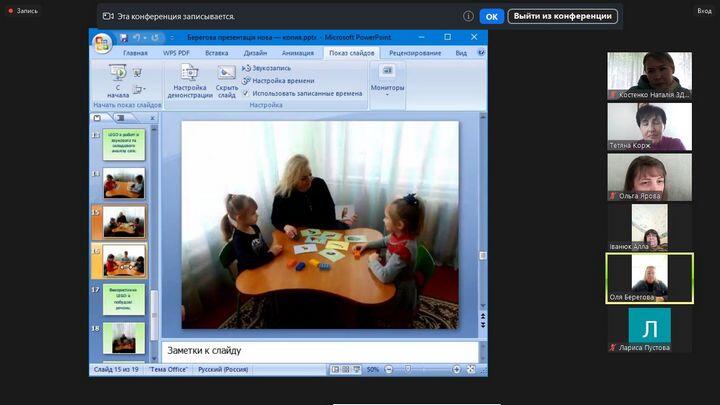Open the round Office button menu

[102, 44]
